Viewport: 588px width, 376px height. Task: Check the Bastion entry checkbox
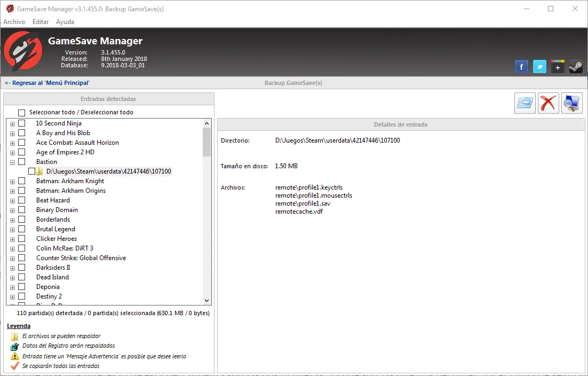click(22, 162)
